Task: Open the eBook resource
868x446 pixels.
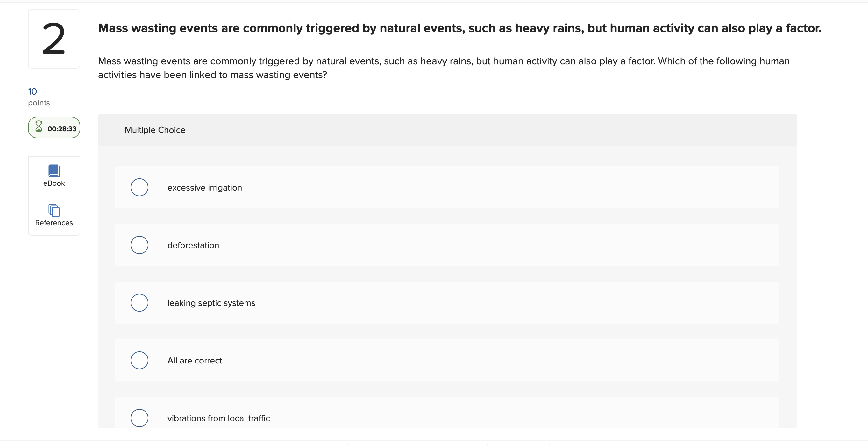Action: click(53, 175)
